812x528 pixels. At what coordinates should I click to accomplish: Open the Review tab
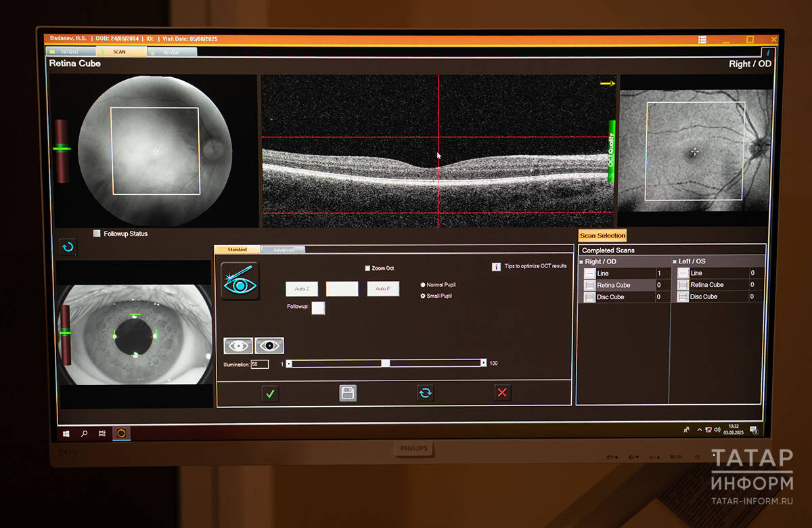(172, 52)
